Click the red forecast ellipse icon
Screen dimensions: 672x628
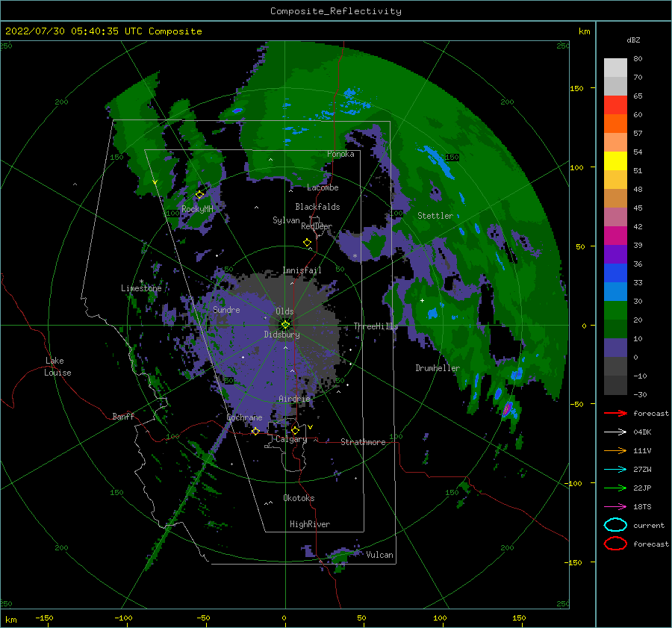point(615,544)
